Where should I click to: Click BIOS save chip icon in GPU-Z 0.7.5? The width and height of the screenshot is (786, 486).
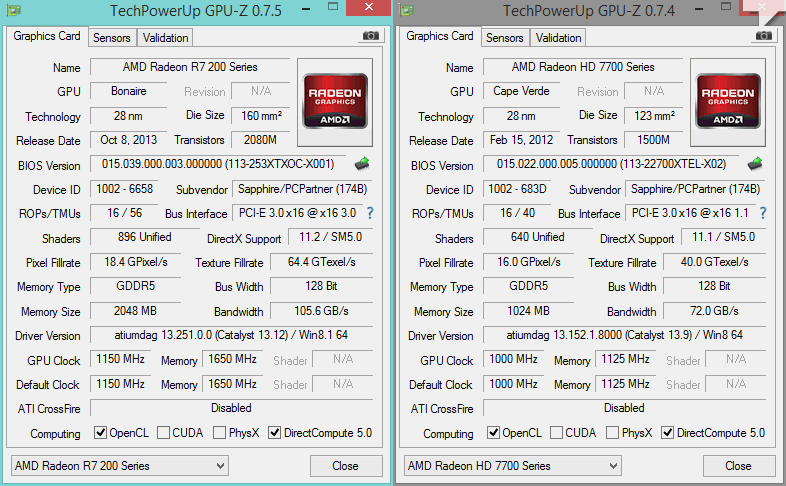[362, 163]
